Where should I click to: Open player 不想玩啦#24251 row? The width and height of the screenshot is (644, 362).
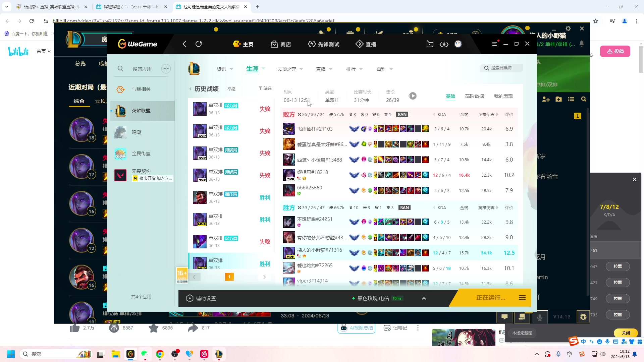399,222
